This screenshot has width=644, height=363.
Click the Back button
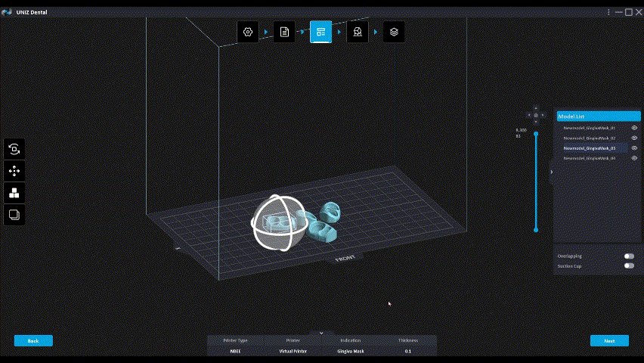[33, 341]
